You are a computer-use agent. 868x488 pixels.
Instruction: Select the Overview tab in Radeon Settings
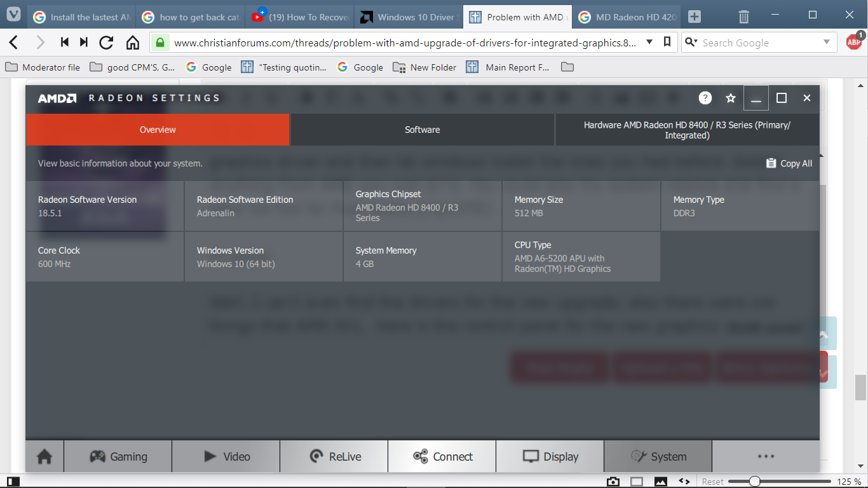(158, 130)
